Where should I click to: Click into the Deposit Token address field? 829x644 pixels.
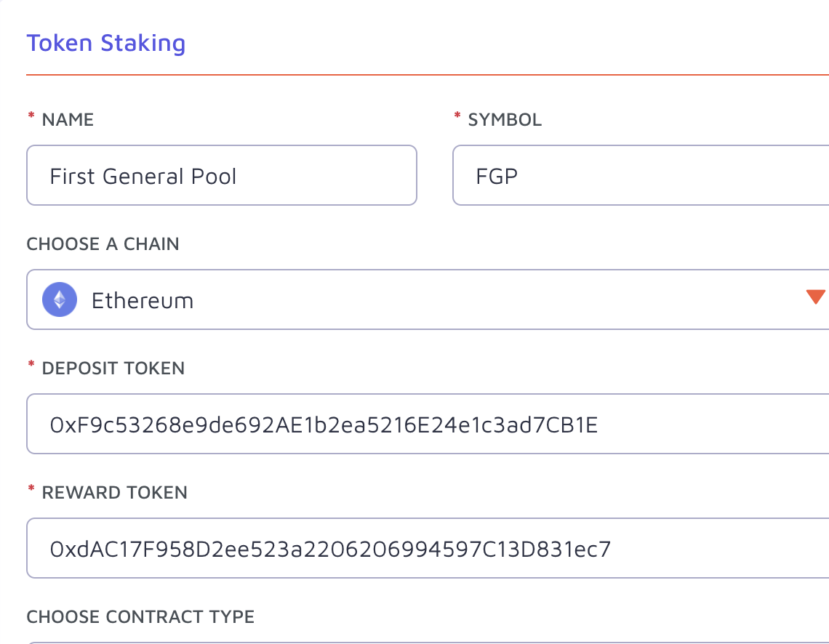click(x=428, y=424)
